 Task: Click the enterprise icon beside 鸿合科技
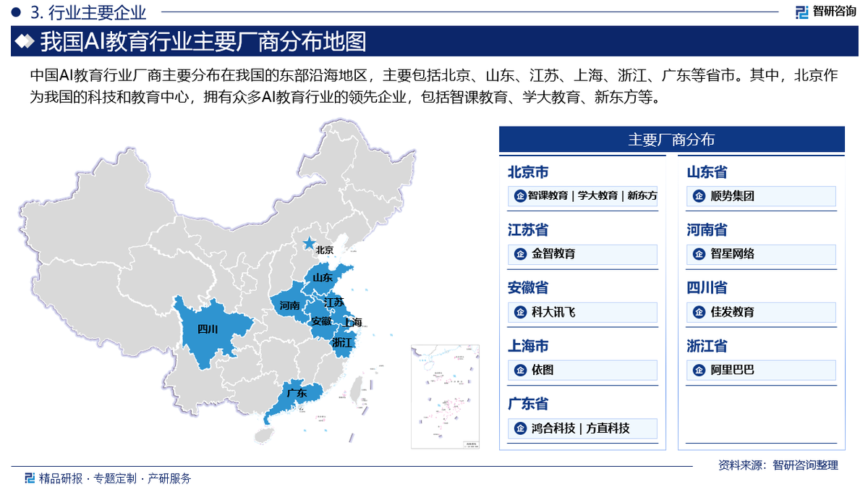[519, 428]
